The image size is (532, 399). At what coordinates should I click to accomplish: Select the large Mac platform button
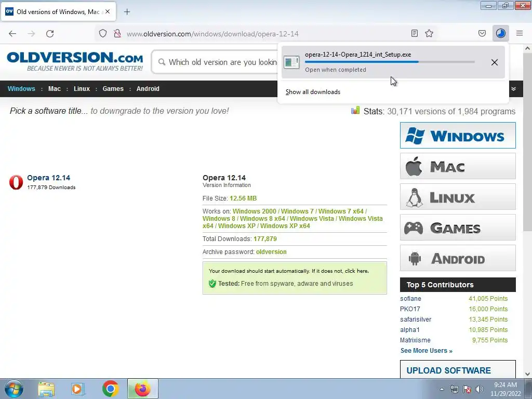(x=458, y=166)
